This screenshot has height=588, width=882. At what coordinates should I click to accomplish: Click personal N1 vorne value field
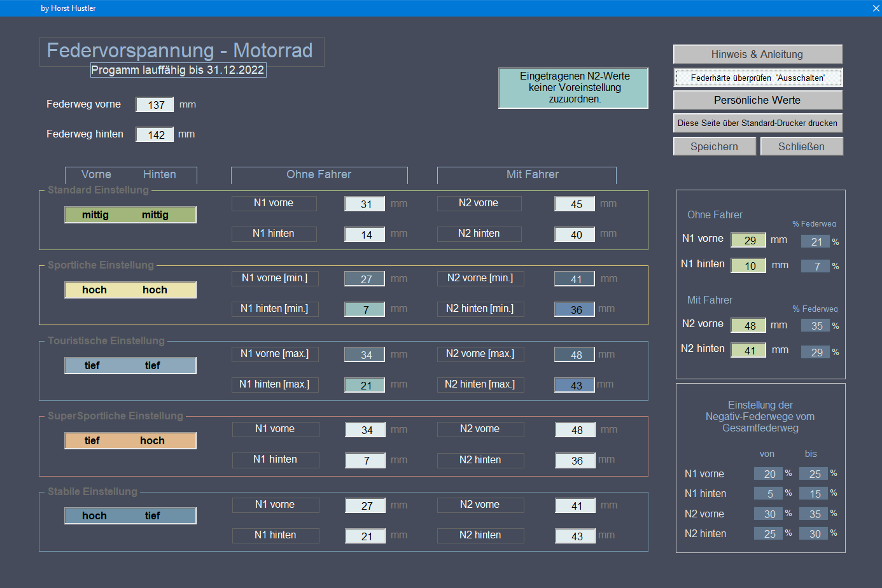(x=748, y=240)
